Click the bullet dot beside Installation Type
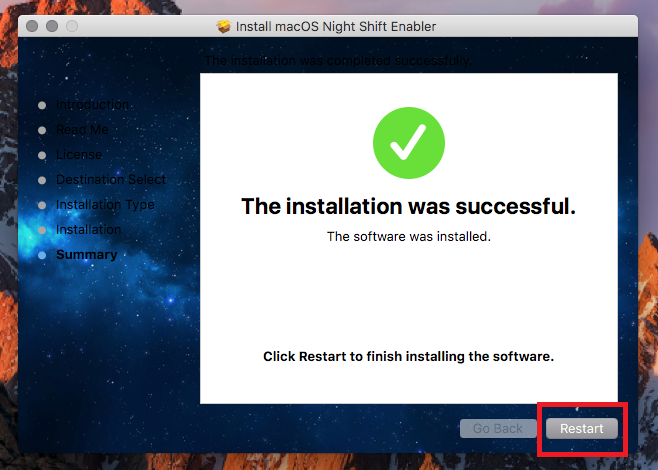This screenshot has height=470, width=658. 42,205
